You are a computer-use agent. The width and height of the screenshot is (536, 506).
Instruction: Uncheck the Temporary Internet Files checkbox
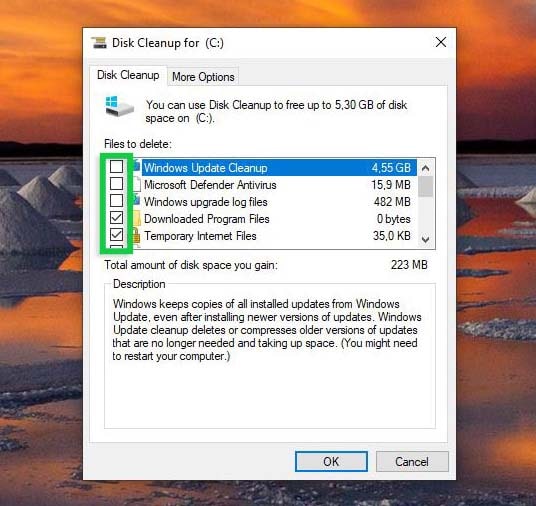(x=117, y=235)
